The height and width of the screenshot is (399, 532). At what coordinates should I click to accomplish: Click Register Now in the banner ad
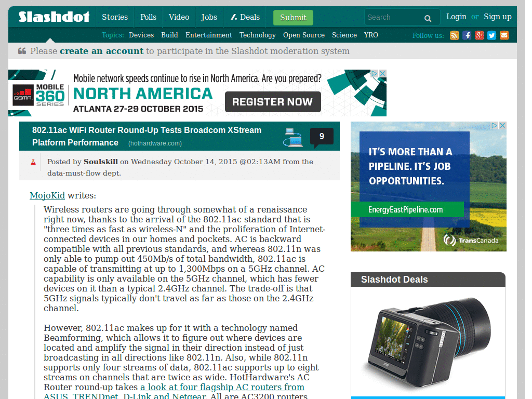coord(273,101)
